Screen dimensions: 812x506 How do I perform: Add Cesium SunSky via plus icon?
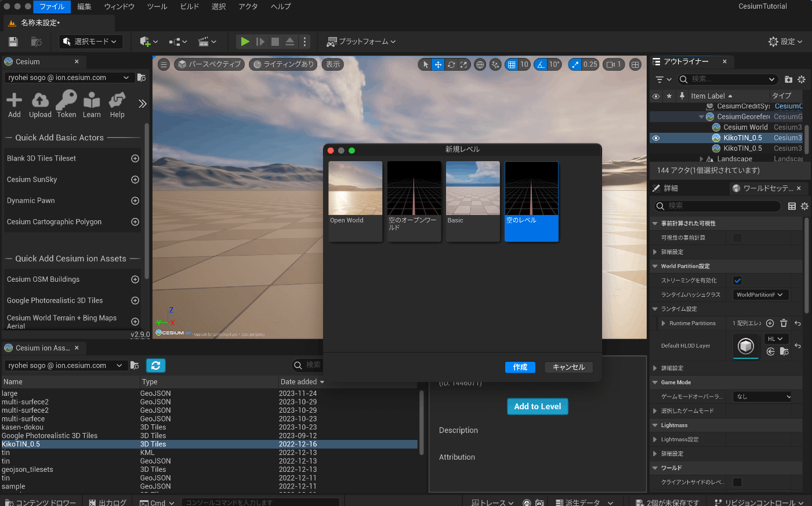coord(135,180)
